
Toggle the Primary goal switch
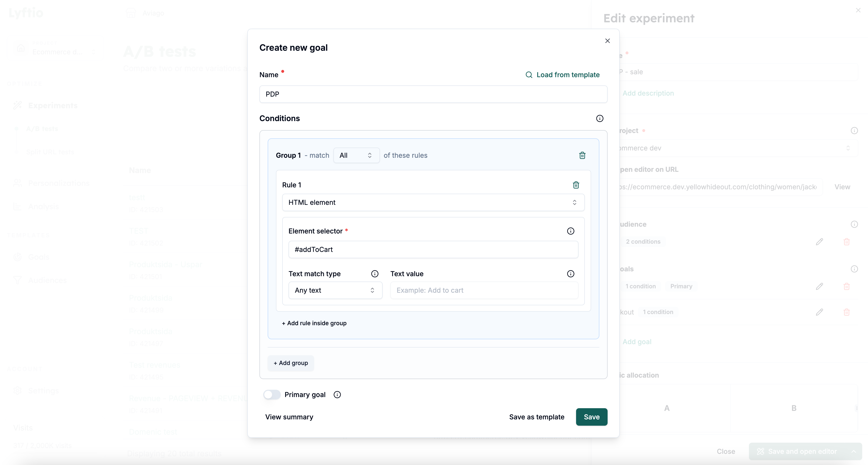tap(272, 395)
